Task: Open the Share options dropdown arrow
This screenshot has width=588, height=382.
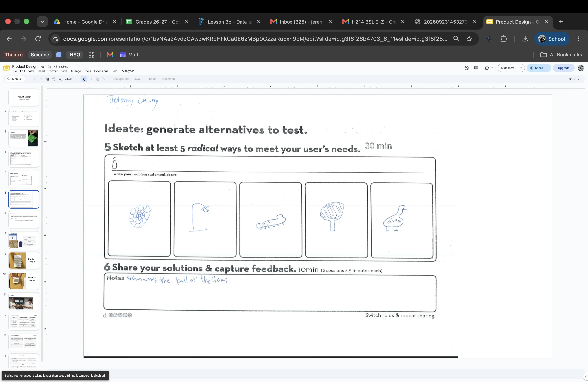Action: (548, 68)
